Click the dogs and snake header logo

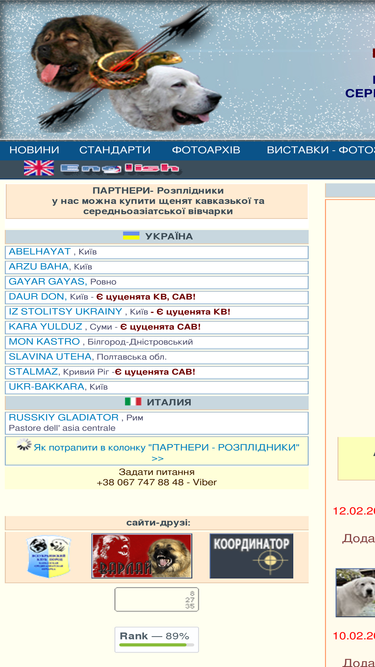point(128,68)
